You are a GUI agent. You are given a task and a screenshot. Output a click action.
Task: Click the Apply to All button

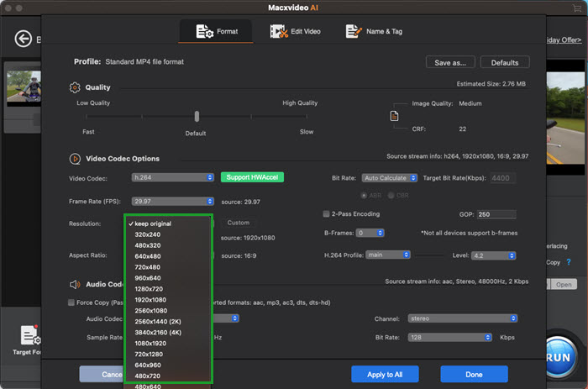tap(385, 375)
